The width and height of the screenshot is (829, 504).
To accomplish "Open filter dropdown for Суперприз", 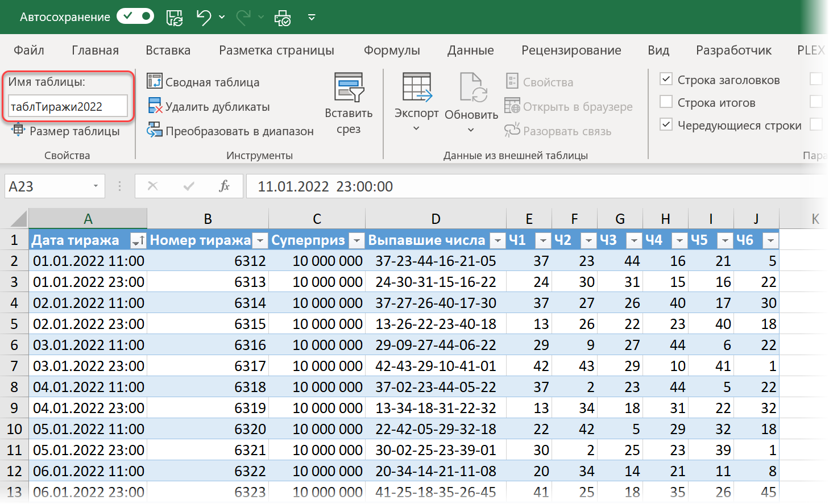I will point(357,241).
